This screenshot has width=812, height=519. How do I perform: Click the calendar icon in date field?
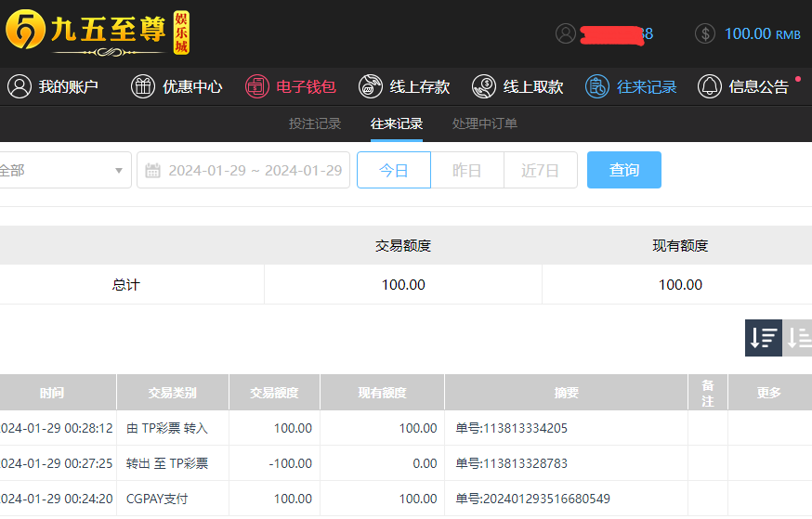coord(152,170)
